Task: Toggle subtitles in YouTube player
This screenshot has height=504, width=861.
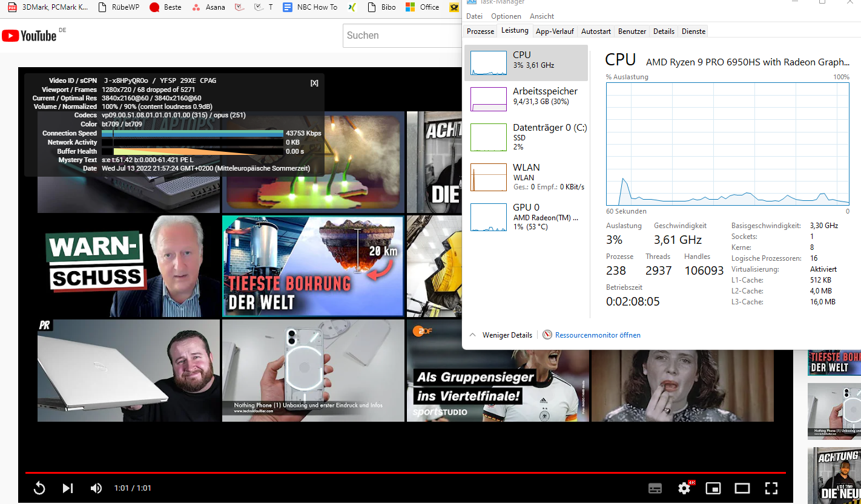Action: point(655,488)
